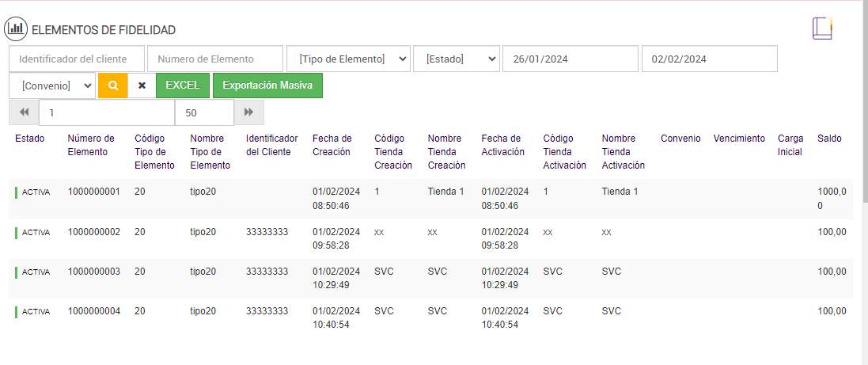Select the start date field 26/01/2024
The height and width of the screenshot is (365, 868).
[570, 59]
